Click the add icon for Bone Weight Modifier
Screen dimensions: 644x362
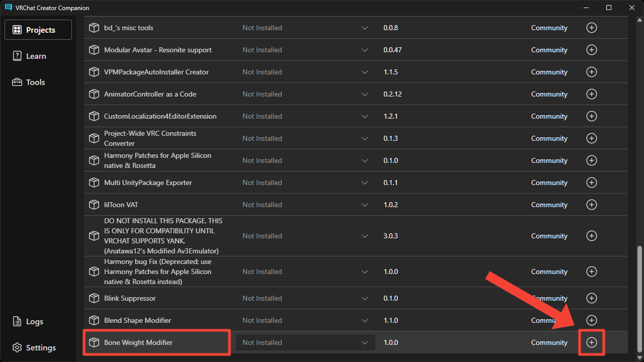pyautogui.click(x=592, y=342)
